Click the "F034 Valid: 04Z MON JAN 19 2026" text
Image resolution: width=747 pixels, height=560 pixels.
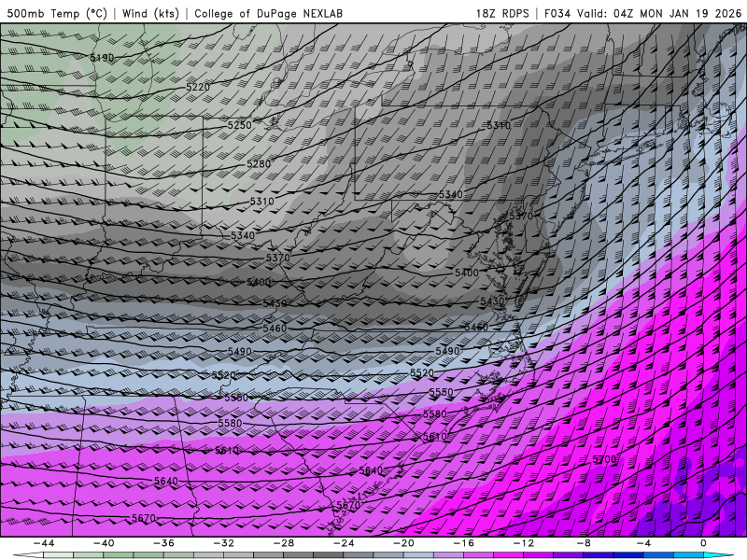click(642, 13)
